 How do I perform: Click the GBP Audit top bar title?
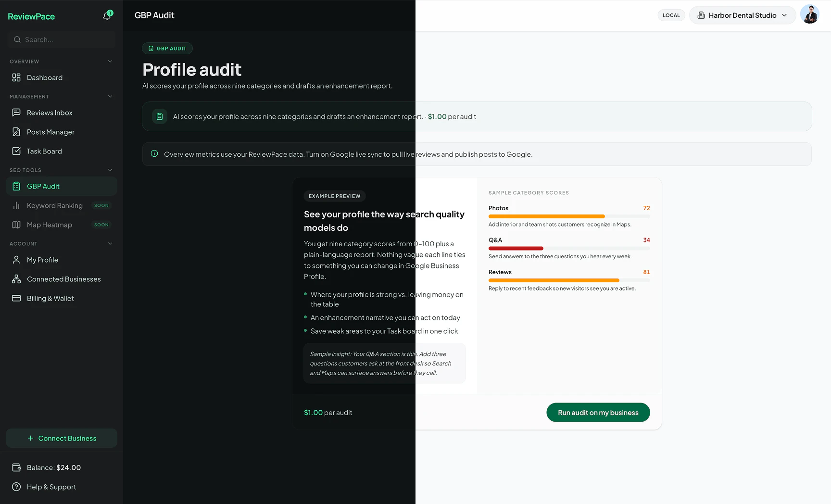[154, 15]
